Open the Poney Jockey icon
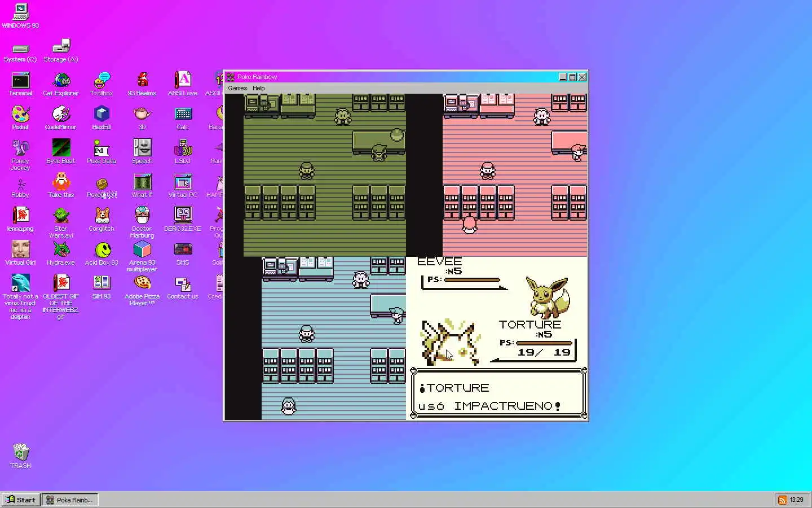Image resolution: width=812 pixels, height=508 pixels. (20, 155)
